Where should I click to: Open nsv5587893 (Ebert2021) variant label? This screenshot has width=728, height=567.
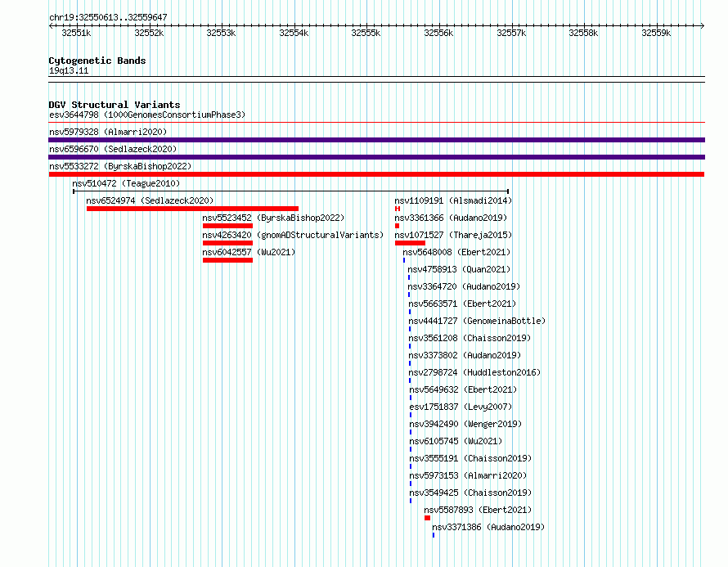[478, 510]
